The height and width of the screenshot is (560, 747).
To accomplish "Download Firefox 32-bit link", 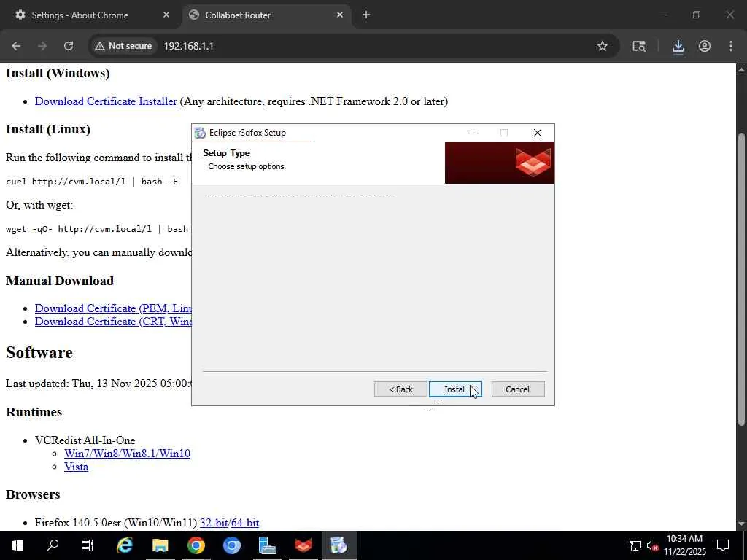I will point(214,522).
